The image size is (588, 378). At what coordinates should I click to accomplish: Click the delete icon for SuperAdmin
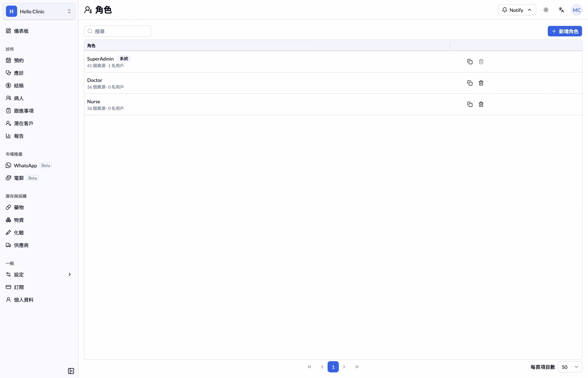point(481,62)
